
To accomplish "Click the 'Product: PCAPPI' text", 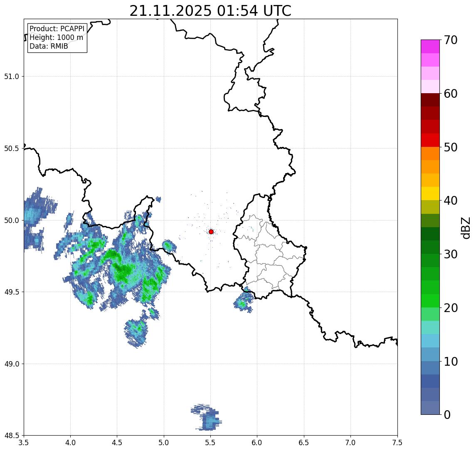I will tap(57, 29).
